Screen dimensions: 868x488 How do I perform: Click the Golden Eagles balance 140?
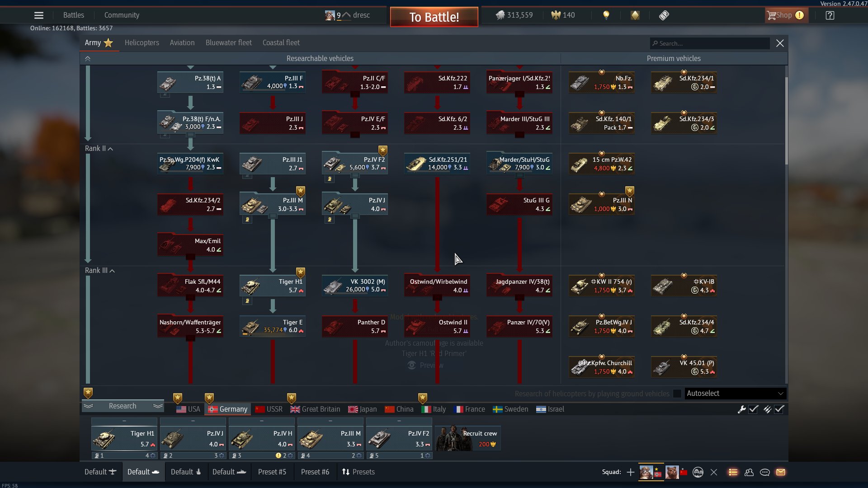[563, 15]
